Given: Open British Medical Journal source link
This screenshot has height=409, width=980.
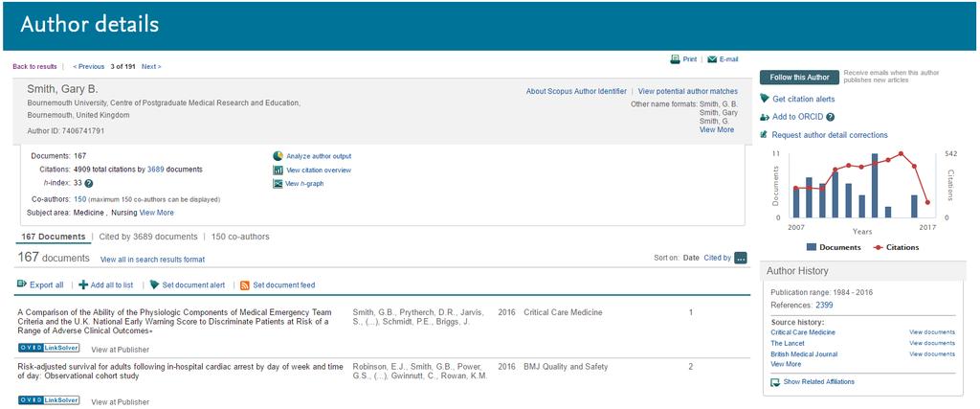Looking at the screenshot, I should point(802,354).
